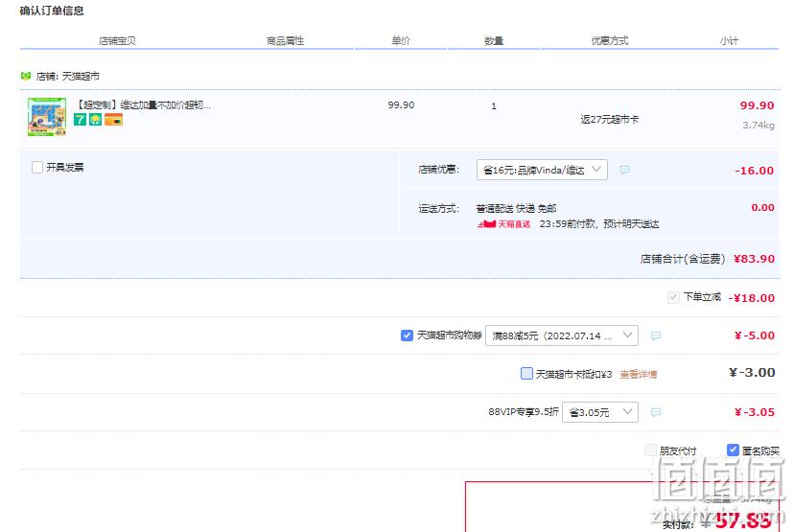794x532 pixels.
Task: Click the 单价 column header
Action: (x=401, y=40)
